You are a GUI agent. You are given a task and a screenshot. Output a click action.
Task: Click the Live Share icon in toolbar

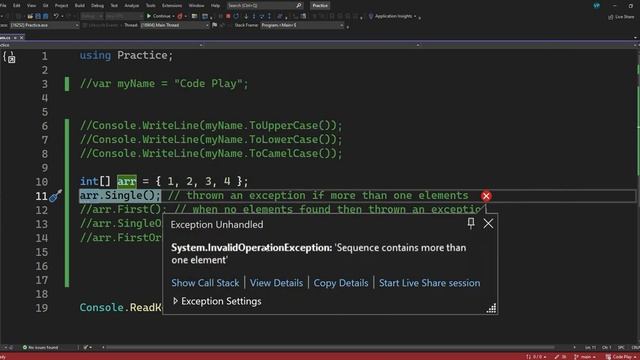[x=610, y=17]
